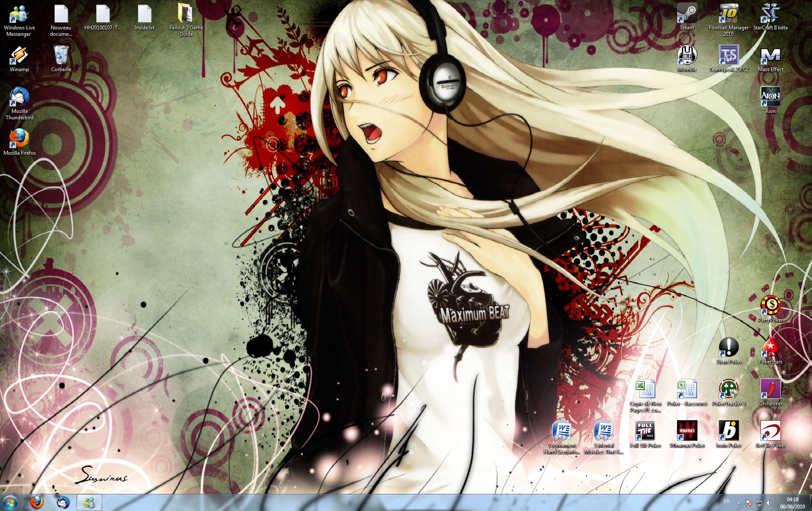
Task: Launch Mozilla Thunderbird desktop shortcut
Action: [19, 104]
